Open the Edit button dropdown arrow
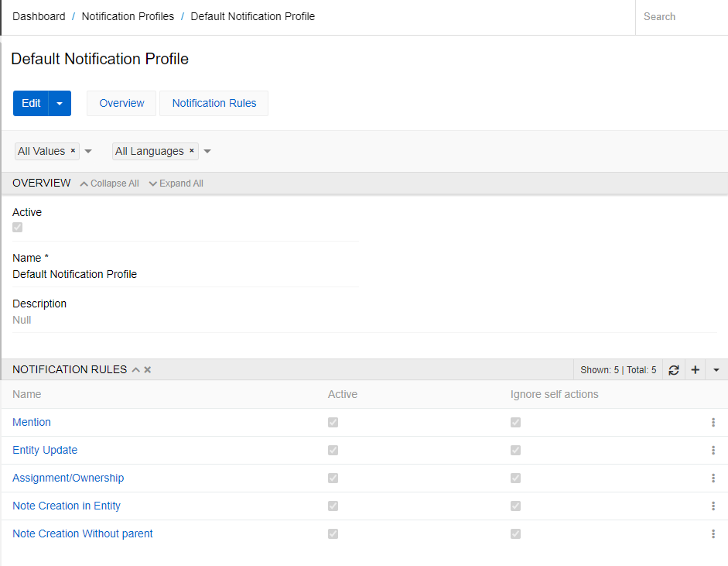 [x=58, y=103]
